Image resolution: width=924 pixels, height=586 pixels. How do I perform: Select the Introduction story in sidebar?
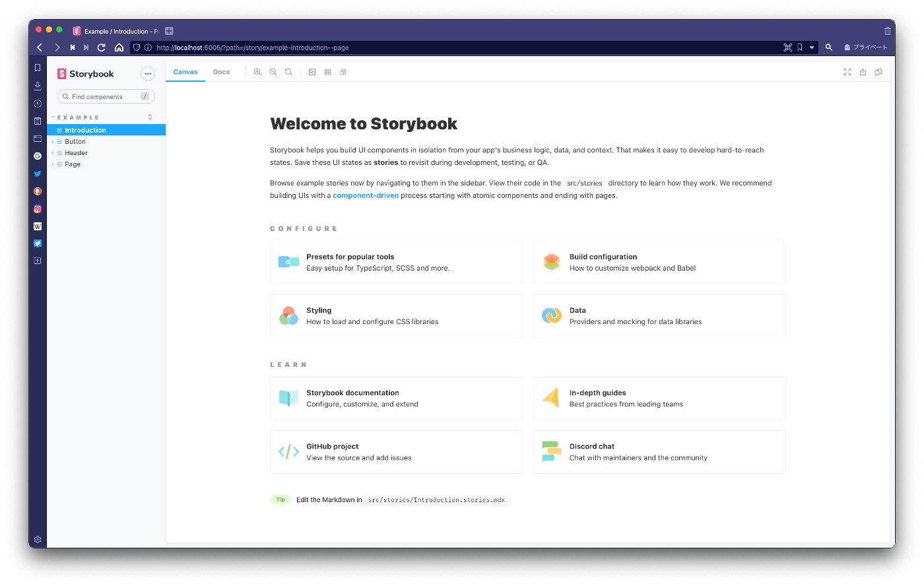(x=106, y=130)
